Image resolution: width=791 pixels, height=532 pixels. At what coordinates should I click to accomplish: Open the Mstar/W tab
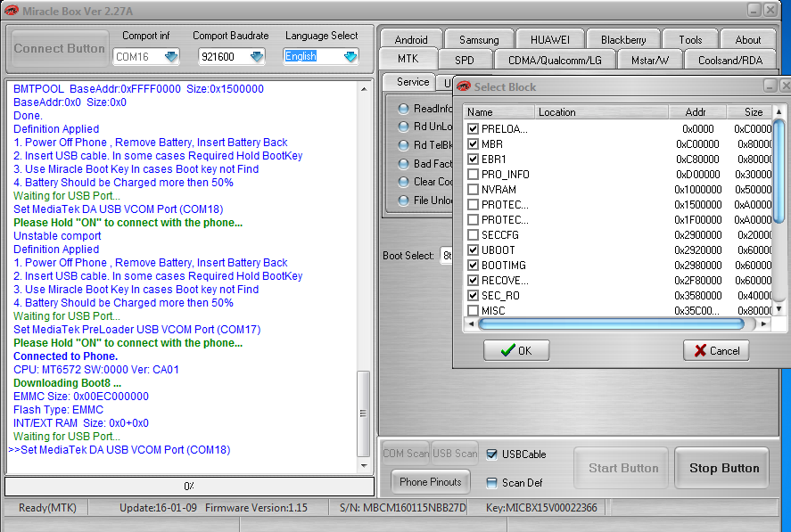[650, 60]
